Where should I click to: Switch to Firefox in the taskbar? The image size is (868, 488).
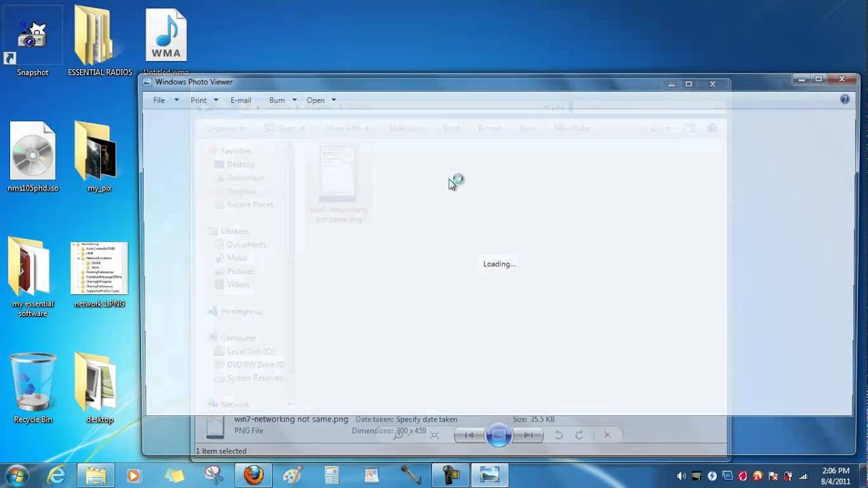[254, 476]
